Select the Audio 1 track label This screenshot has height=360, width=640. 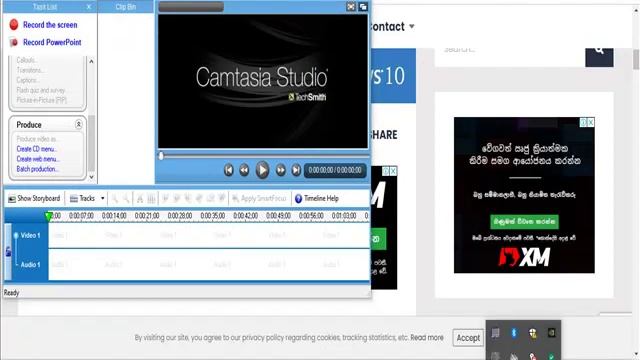30,265
